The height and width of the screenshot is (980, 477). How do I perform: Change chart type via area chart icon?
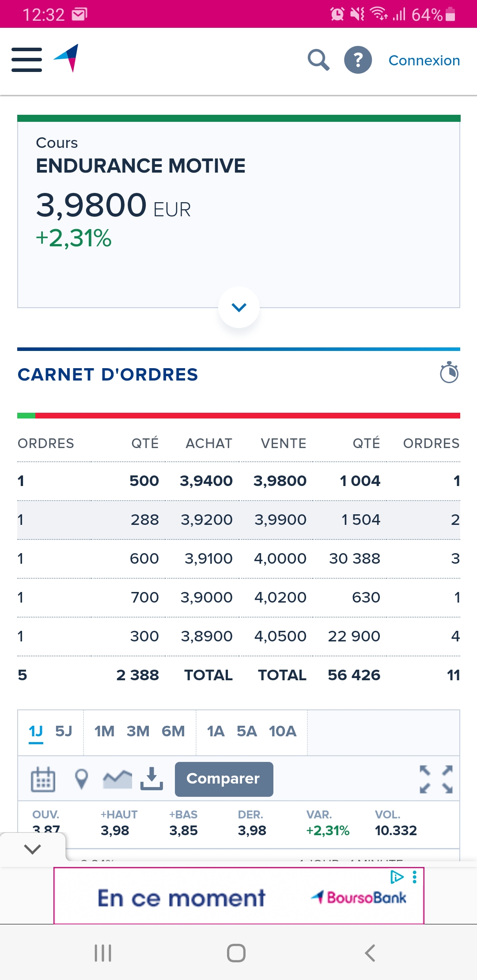117,779
